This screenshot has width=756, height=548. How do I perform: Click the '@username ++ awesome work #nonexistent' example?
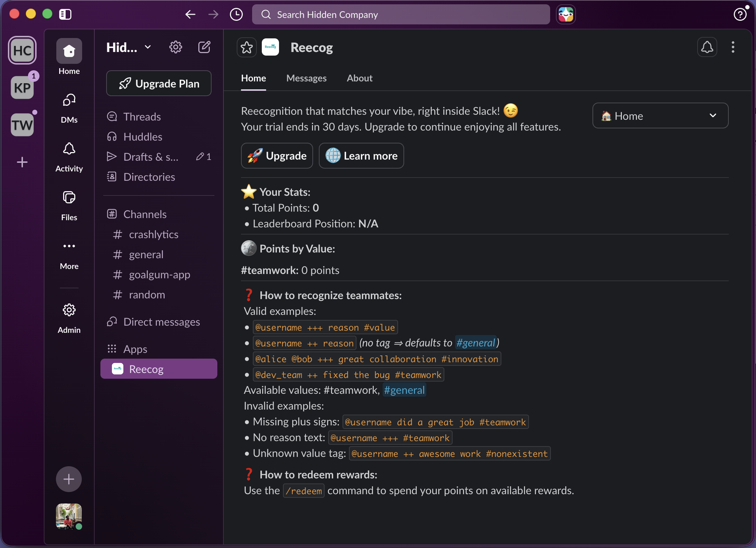[450, 454]
